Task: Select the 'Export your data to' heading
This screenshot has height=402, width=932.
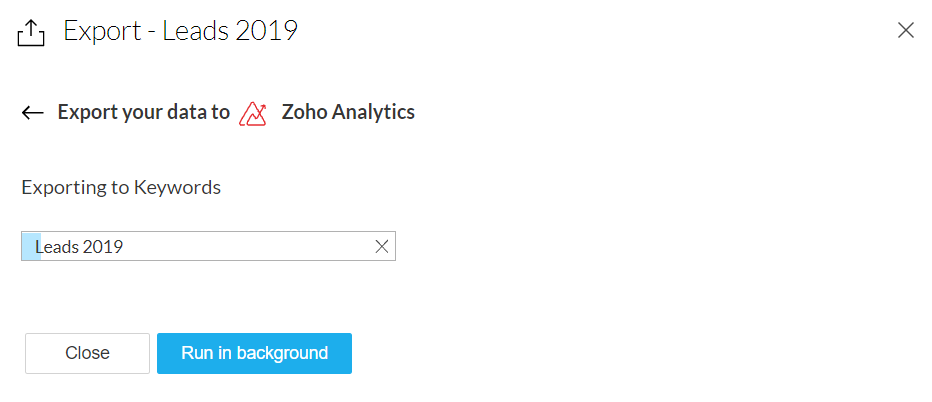Action: pos(143,112)
